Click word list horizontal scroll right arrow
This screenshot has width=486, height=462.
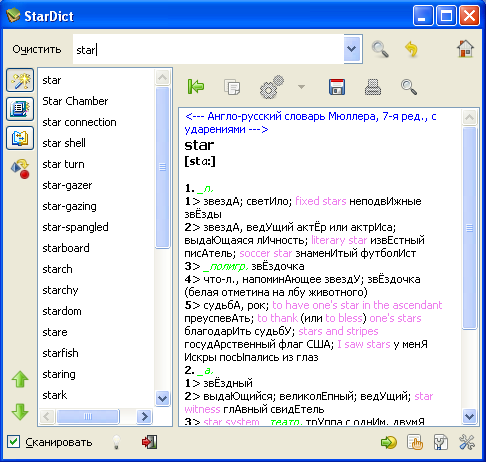tap(145, 416)
